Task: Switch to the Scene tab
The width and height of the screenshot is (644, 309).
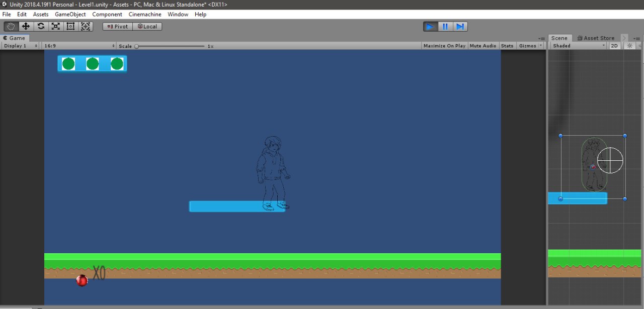Action: 559,38
